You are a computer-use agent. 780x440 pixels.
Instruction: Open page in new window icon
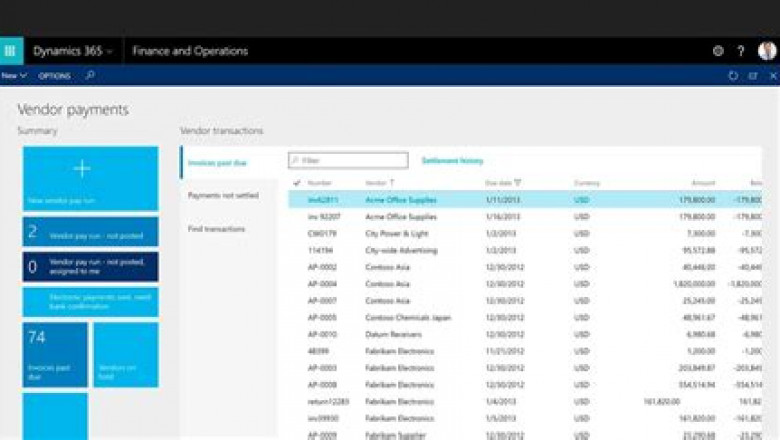coord(753,76)
